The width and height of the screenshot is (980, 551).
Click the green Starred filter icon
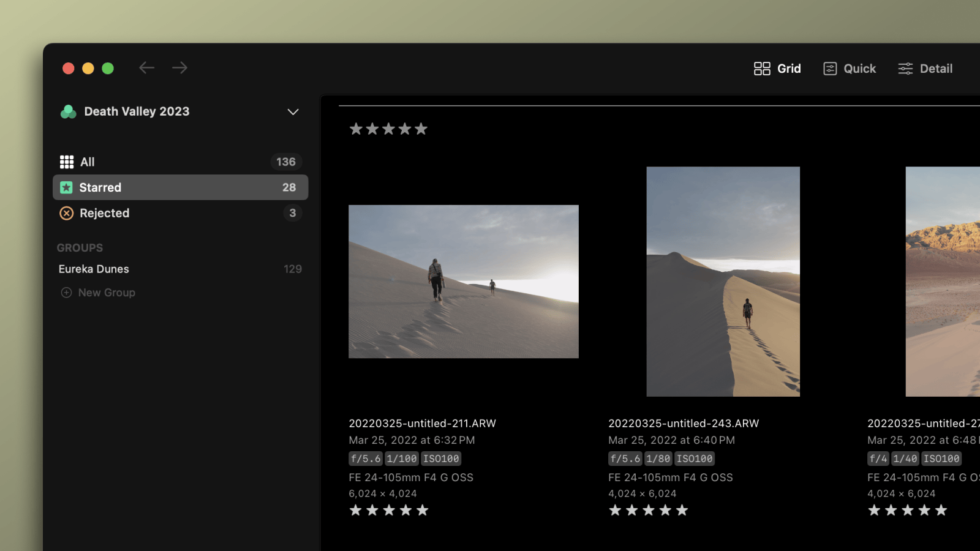pos(66,187)
